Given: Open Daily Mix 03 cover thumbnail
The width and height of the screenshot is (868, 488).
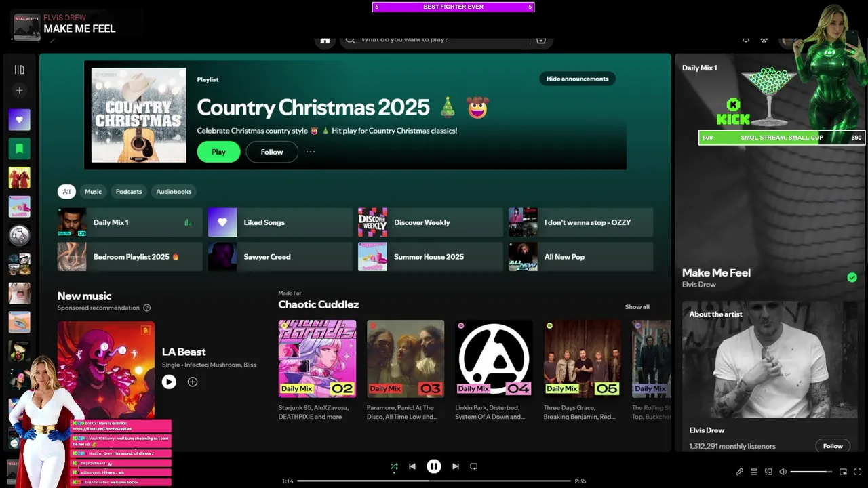Looking at the screenshot, I should (406, 359).
